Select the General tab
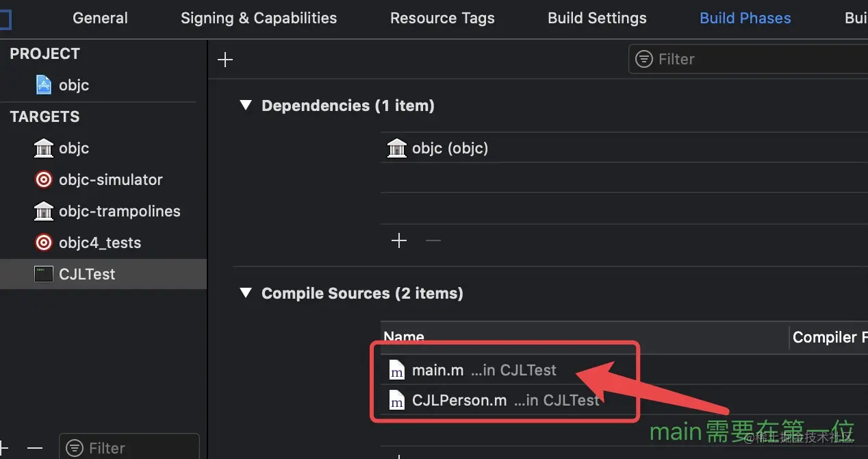The width and height of the screenshot is (868, 459). point(100,18)
